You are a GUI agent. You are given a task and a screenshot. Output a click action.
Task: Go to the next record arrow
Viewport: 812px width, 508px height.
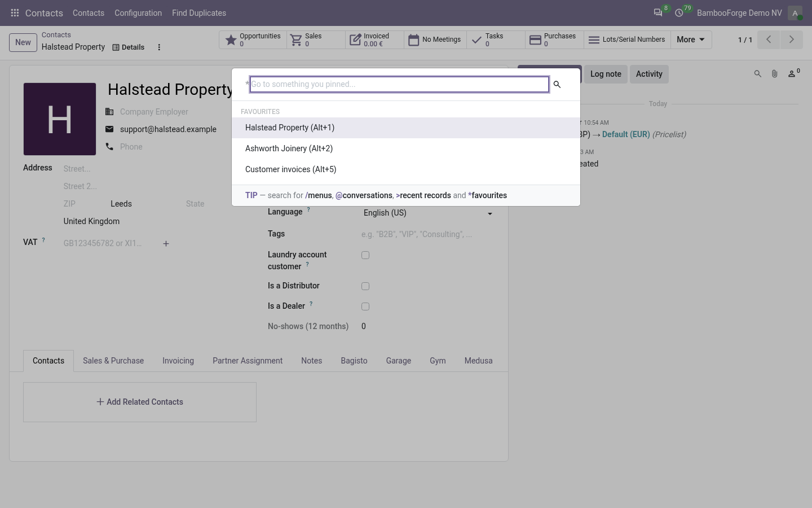click(x=791, y=40)
